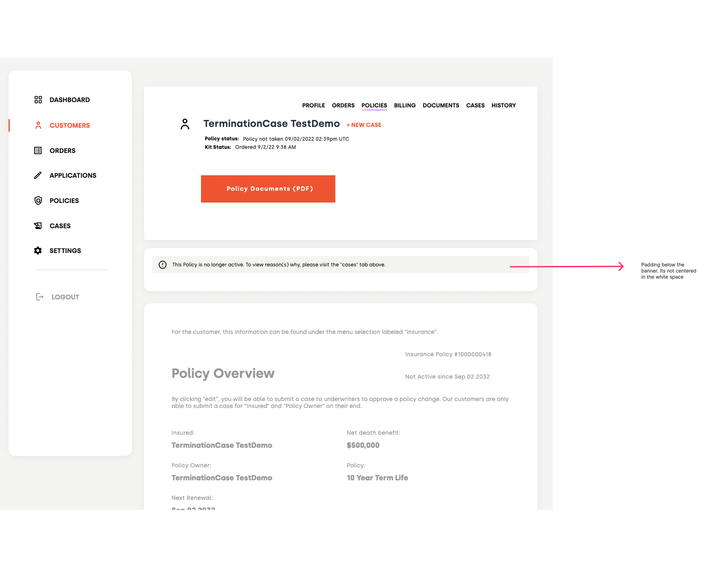Open the Documents tab
The height and width of the screenshot is (571, 728).
click(441, 105)
